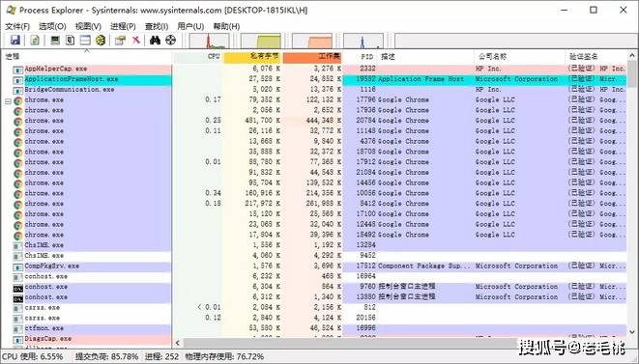Sort by the CPU column header
Image resolution: width=639 pixels, height=364 pixels.
(198, 57)
